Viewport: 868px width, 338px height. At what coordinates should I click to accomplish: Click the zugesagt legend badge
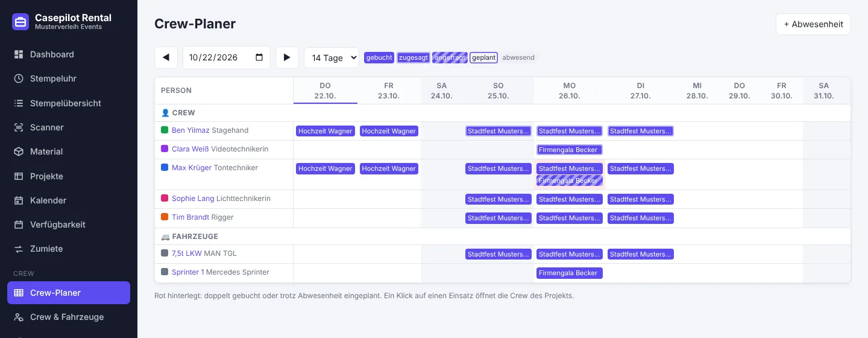(x=414, y=58)
